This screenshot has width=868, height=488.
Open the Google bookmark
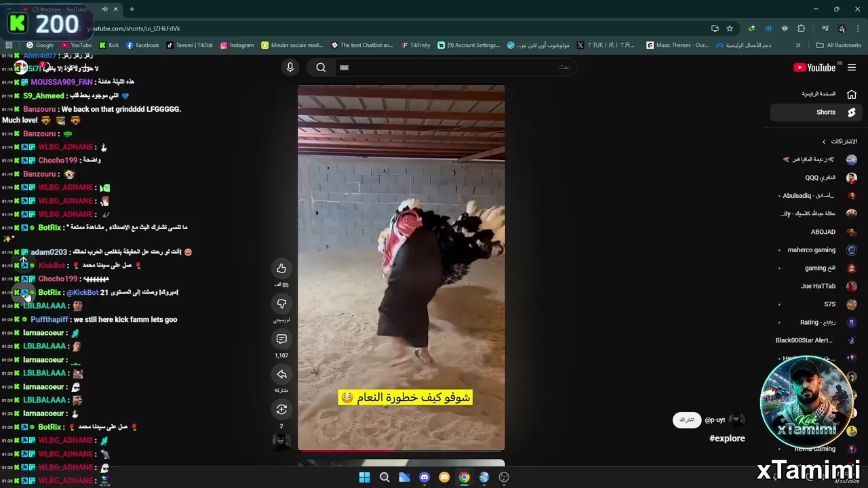tap(40, 45)
